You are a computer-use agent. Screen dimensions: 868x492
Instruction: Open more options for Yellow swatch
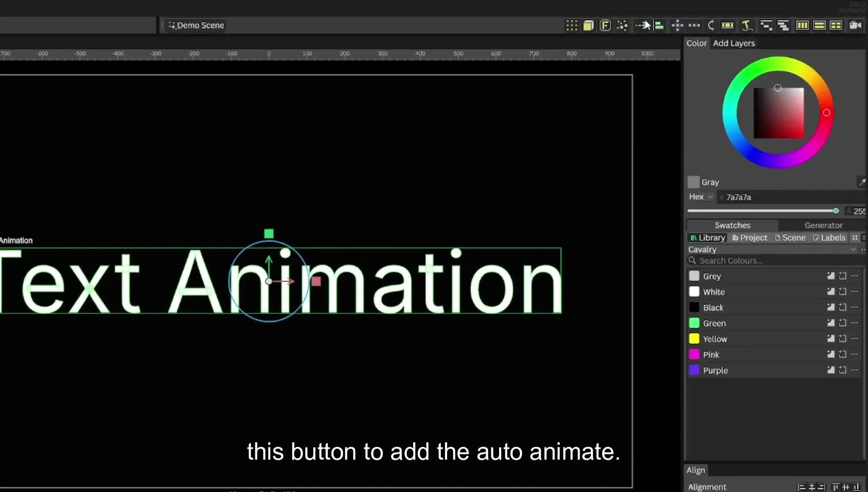click(x=854, y=339)
